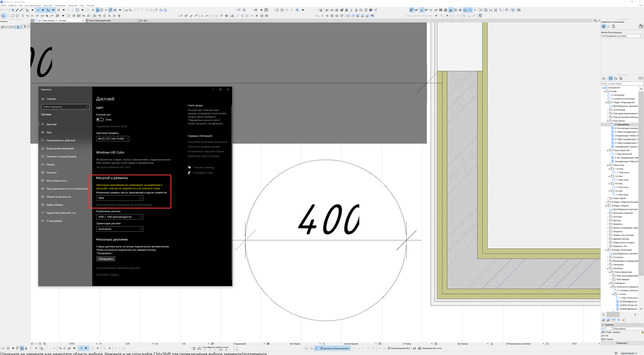Open Дополнительные параметры масштабирования link

[124, 204]
